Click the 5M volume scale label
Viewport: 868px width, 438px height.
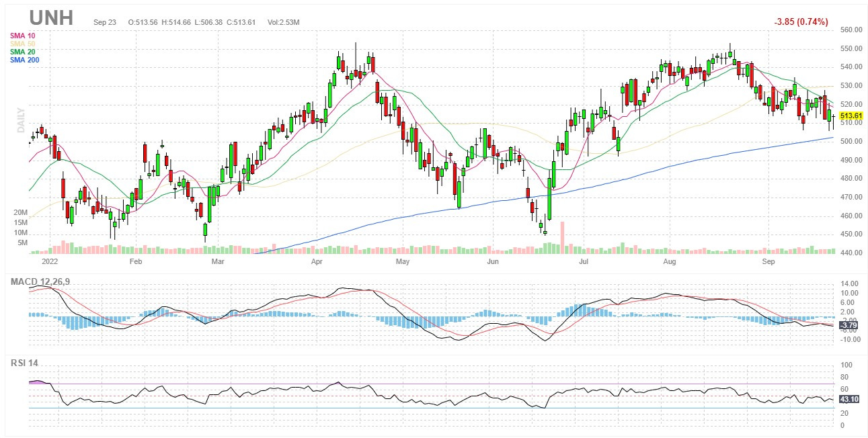pos(22,243)
